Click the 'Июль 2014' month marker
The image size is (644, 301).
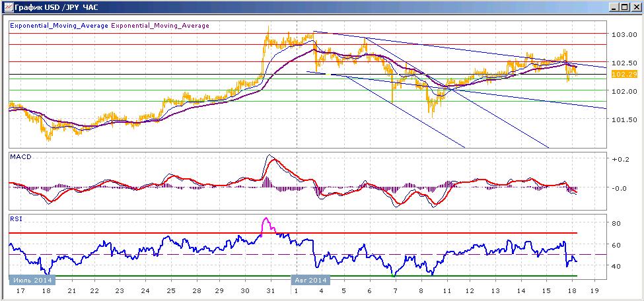(x=32, y=280)
